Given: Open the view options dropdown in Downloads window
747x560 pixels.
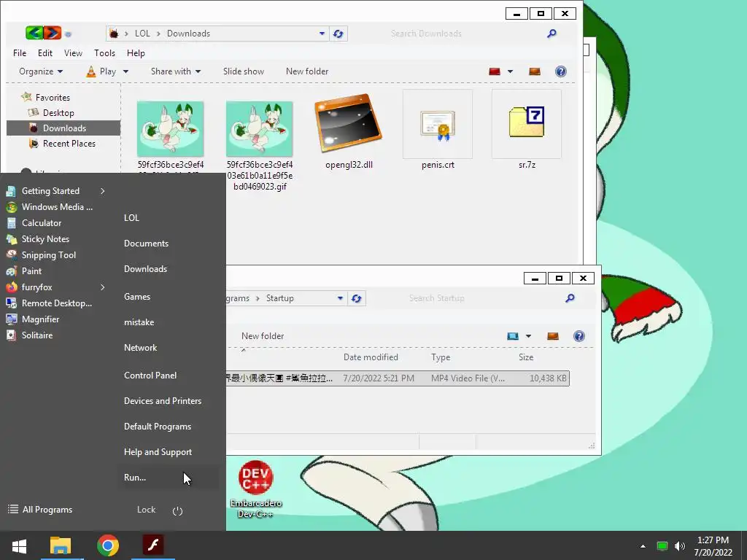Looking at the screenshot, I should (510, 71).
